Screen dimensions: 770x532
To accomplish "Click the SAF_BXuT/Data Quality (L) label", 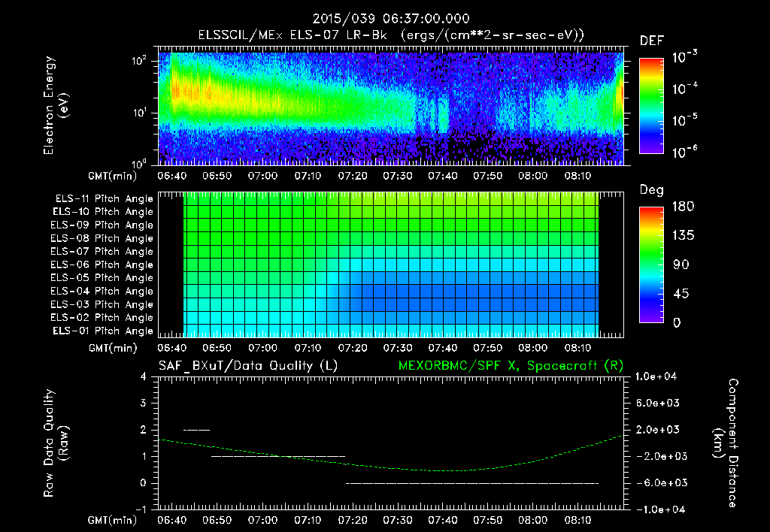I will click(x=248, y=366).
